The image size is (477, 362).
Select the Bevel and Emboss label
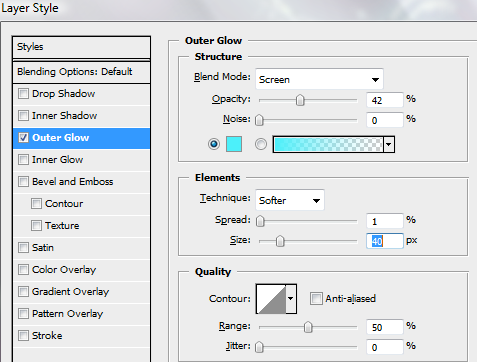coord(72,182)
